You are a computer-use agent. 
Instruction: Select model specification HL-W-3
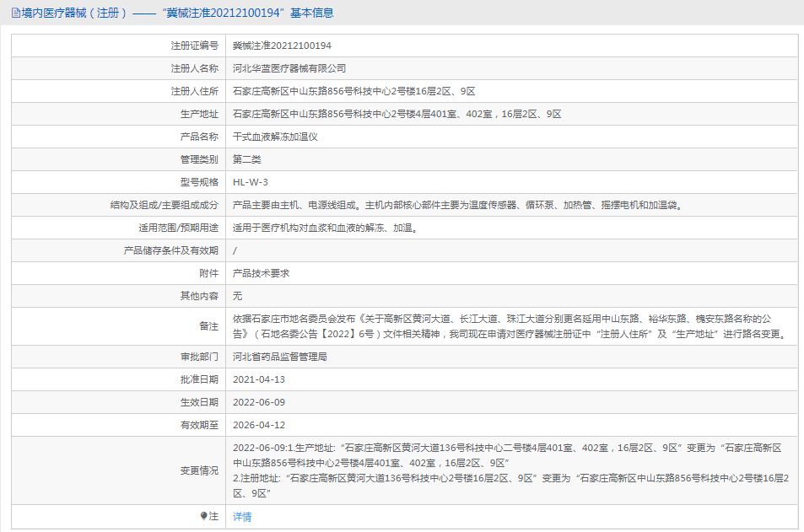click(251, 182)
